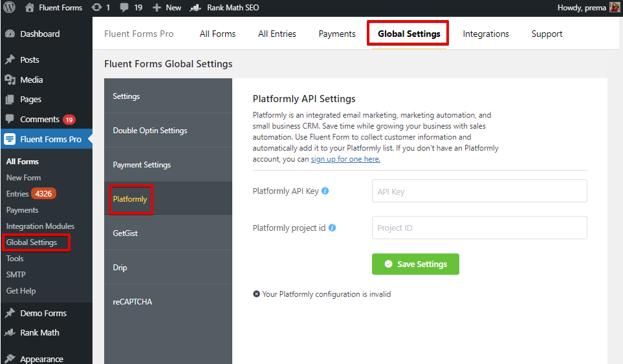Focus the Platformly API Key field
The height and width of the screenshot is (364, 623).
(x=479, y=191)
